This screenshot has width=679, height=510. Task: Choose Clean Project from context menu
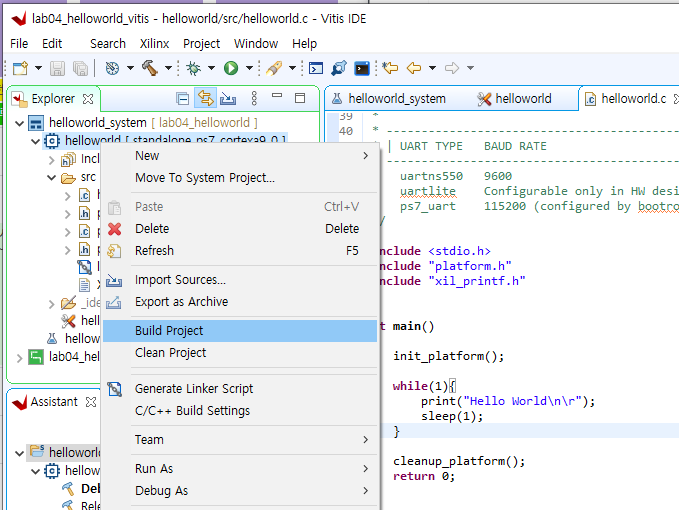point(240,353)
